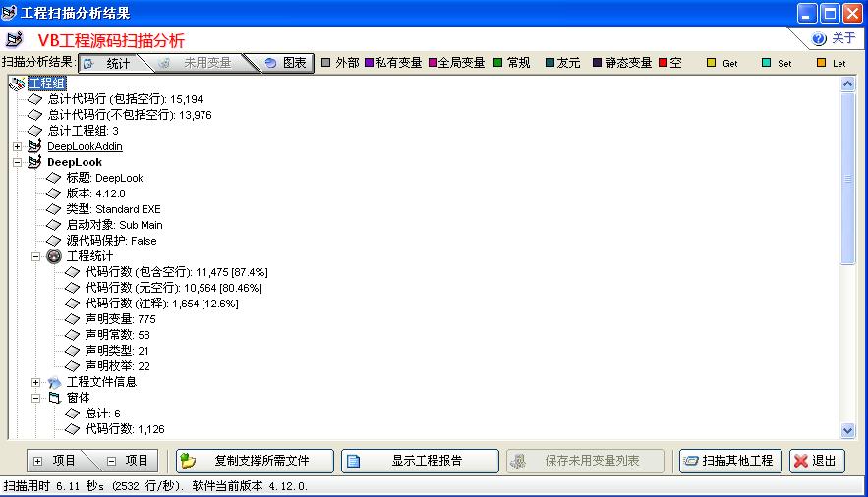Select 版本: 4.12.0 row

[95, 194]
